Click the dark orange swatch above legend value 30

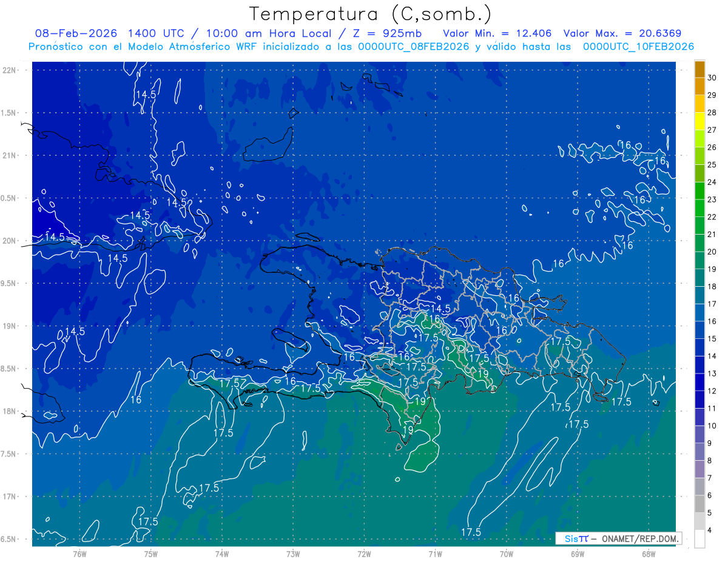tap(699, 70)
